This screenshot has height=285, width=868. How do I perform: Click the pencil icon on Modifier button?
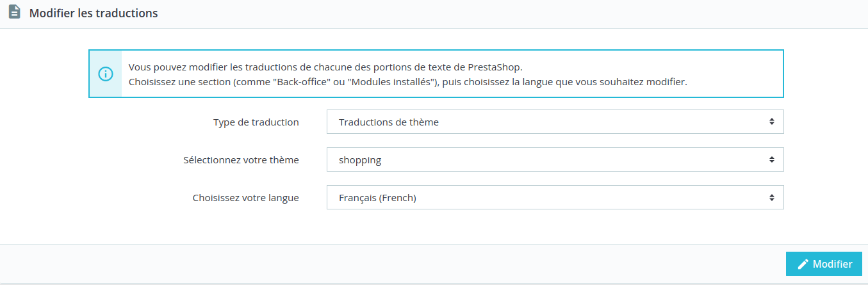[803, 264]
